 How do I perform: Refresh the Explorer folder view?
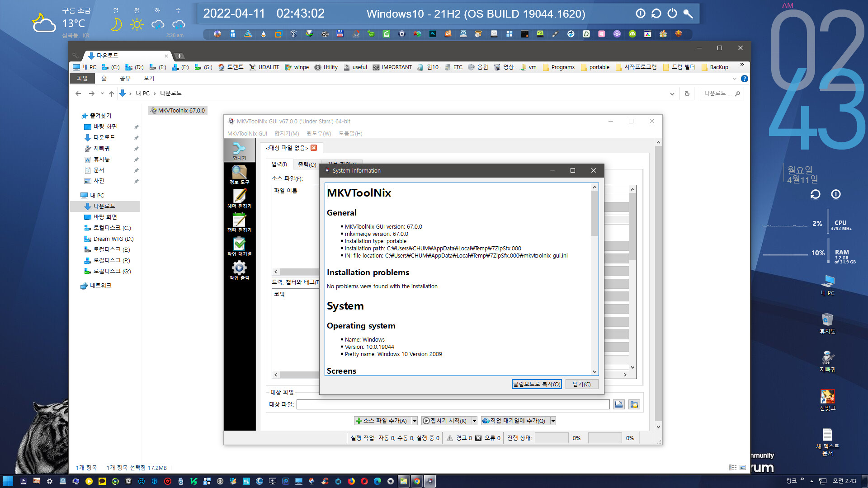point(687,94)
